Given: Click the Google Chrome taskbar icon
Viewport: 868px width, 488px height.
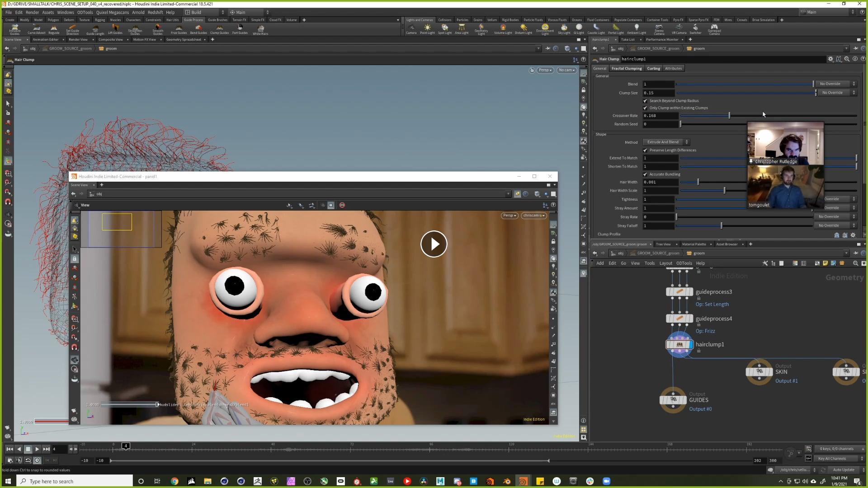Looking at the screenshot, I should click(x=175, y=481).
